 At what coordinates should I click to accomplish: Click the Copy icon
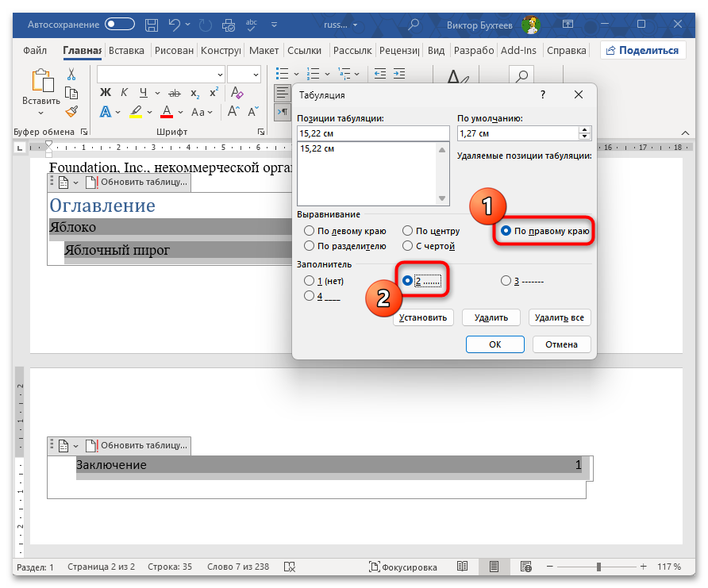(x=71, y=93)
